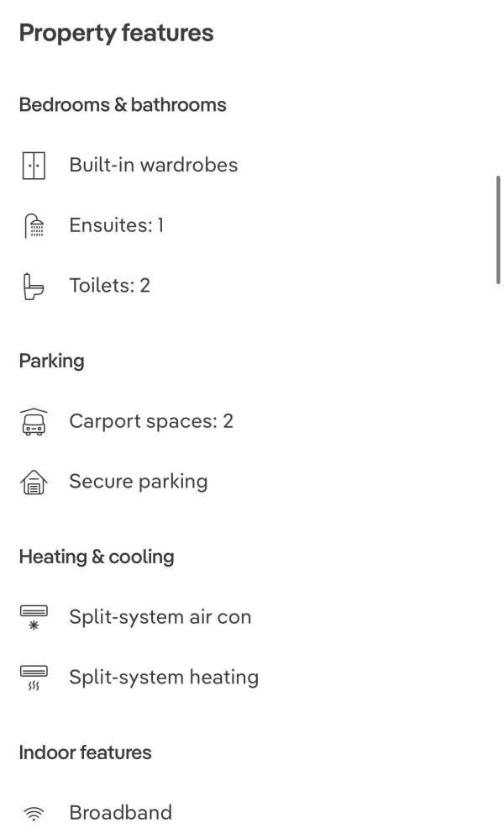The width and height of the screenshot is (504, 839).
Task: Select the Built-in wardrobes text
Action: coord(154,165)
